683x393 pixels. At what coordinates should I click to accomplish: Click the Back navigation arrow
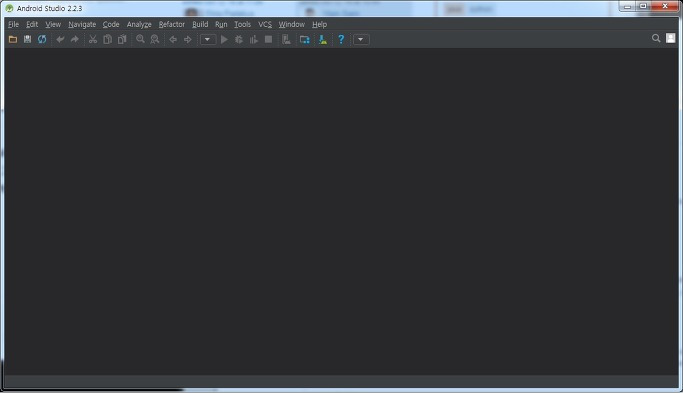[173, 40]
